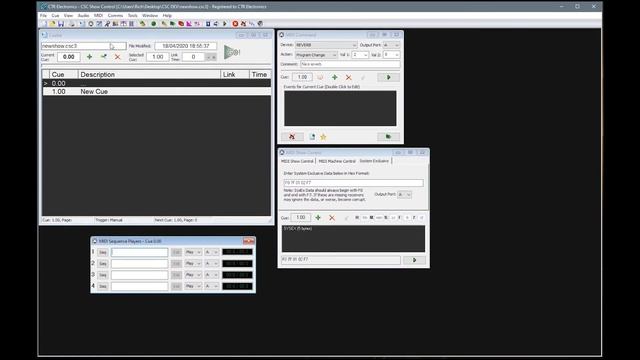640x360 pixels.
Task: Click the Show Control send play button
Action: [414, 260]
